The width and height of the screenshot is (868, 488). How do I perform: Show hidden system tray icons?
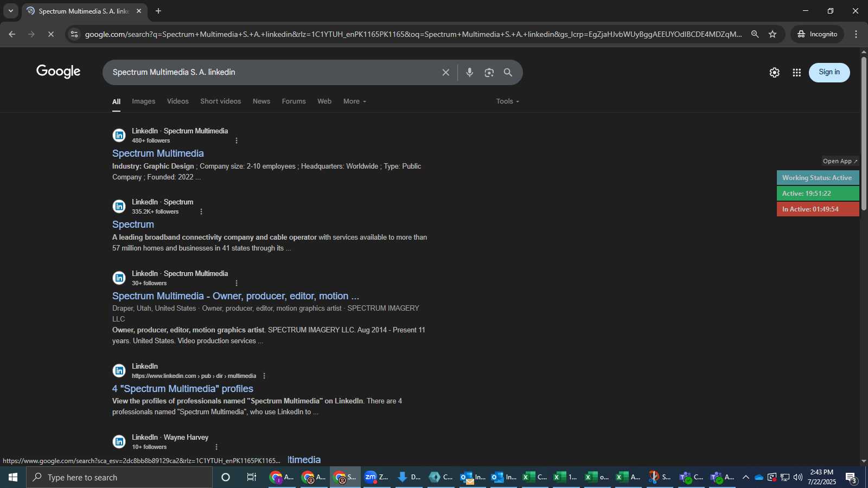pos(745,477)
